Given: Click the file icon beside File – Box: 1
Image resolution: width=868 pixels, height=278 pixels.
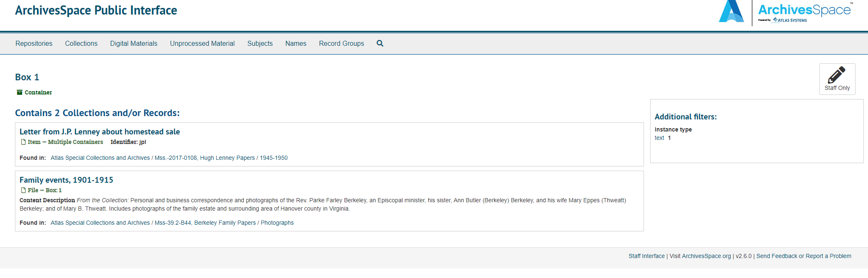Looking at the screenshot, I should coord(23,190).
